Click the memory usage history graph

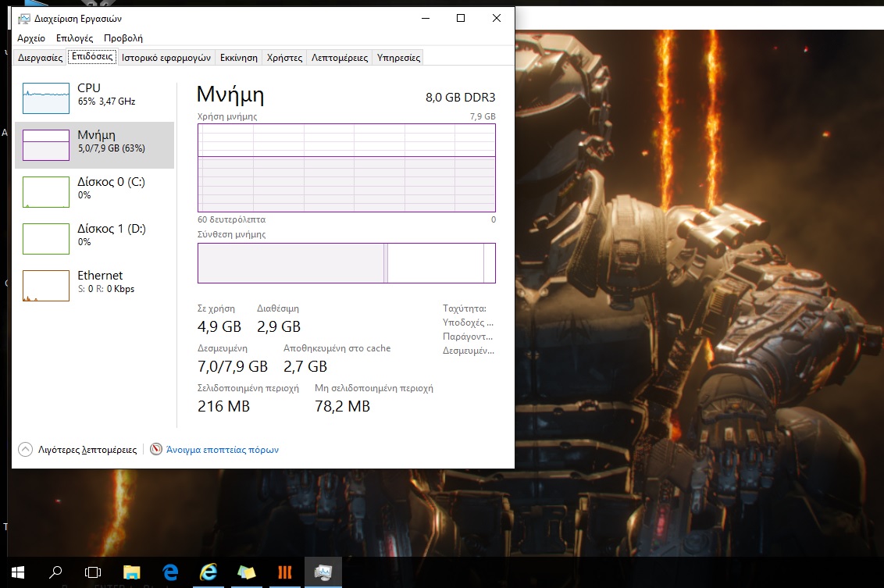(x=347, y=168)
